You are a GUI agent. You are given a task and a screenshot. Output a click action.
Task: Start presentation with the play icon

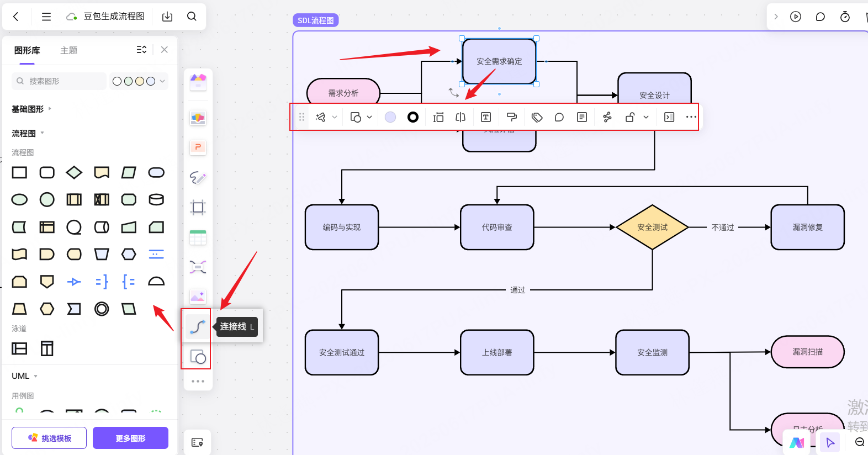[x=796, y=17]
